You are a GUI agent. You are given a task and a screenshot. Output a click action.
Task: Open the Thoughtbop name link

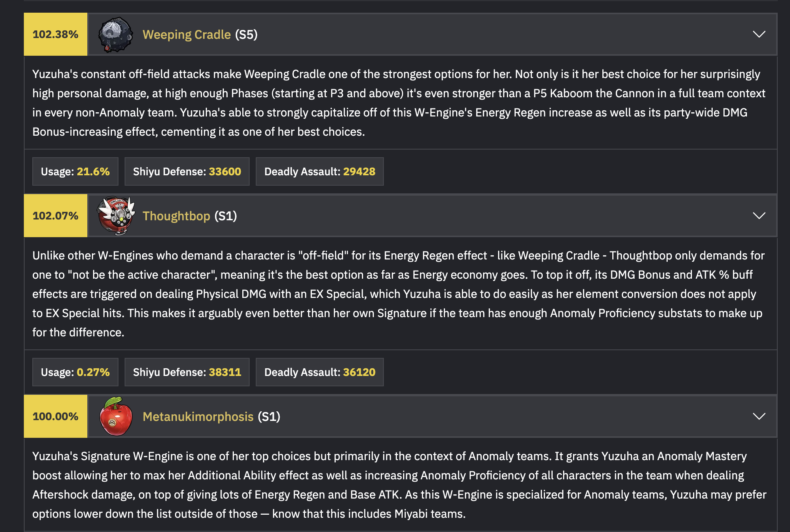pyautogui.click(x=176, y=216)
